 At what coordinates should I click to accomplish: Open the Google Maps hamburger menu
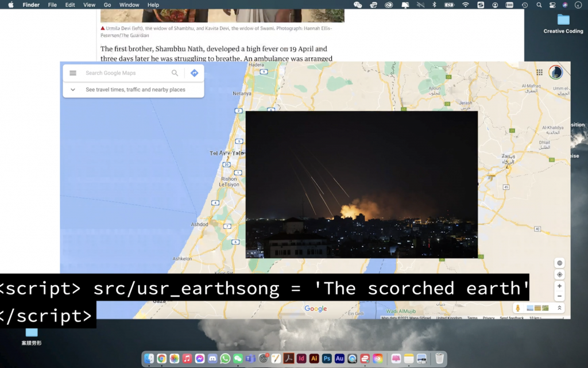(73, 73)
